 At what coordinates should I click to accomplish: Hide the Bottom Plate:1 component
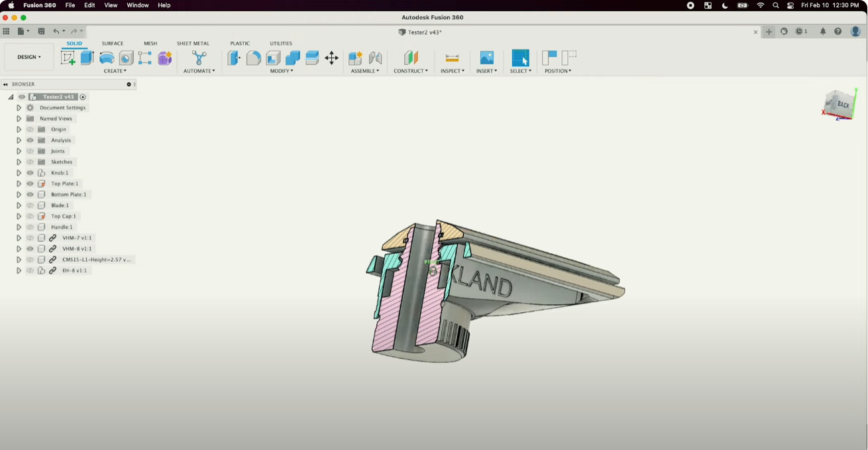point(30,195)
